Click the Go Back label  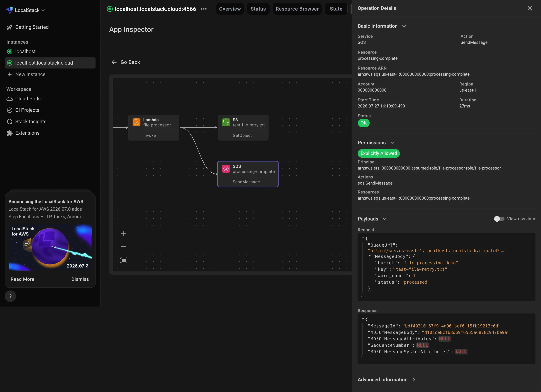(x=130, y=62)
